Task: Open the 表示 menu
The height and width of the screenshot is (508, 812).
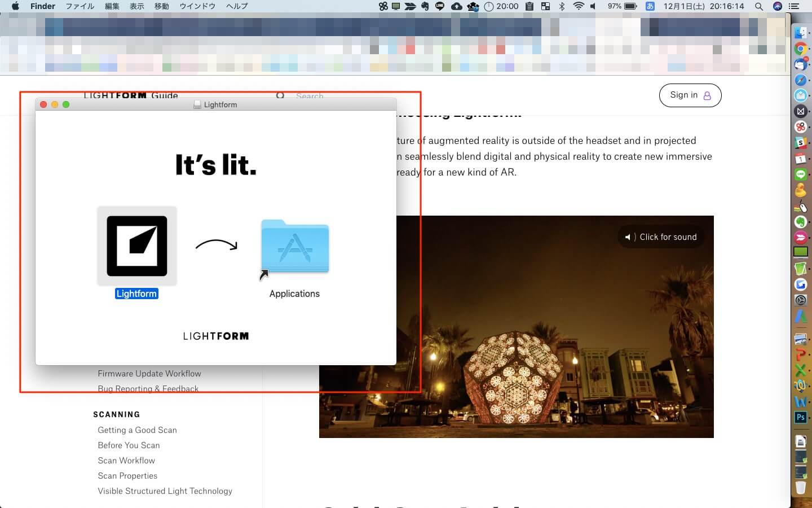Action: 137,6
